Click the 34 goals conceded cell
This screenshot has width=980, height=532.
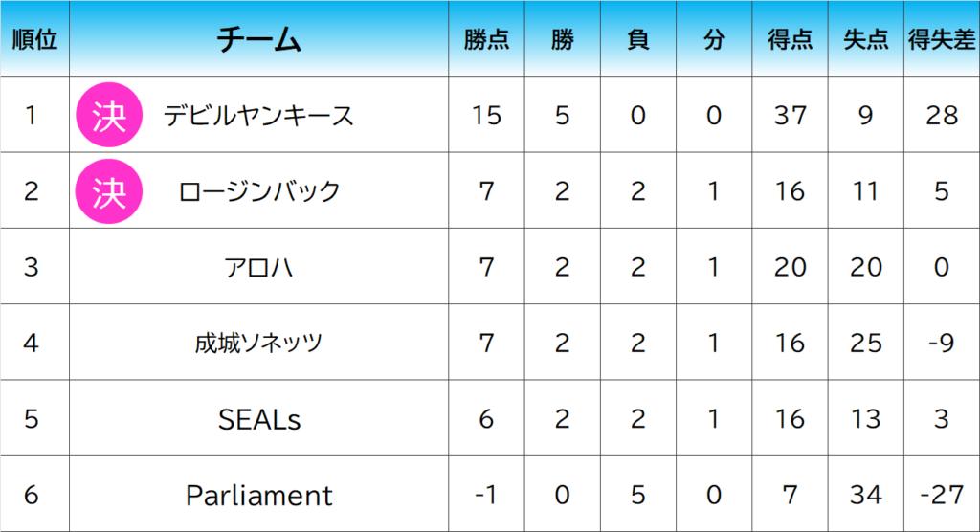click(866, 496)
